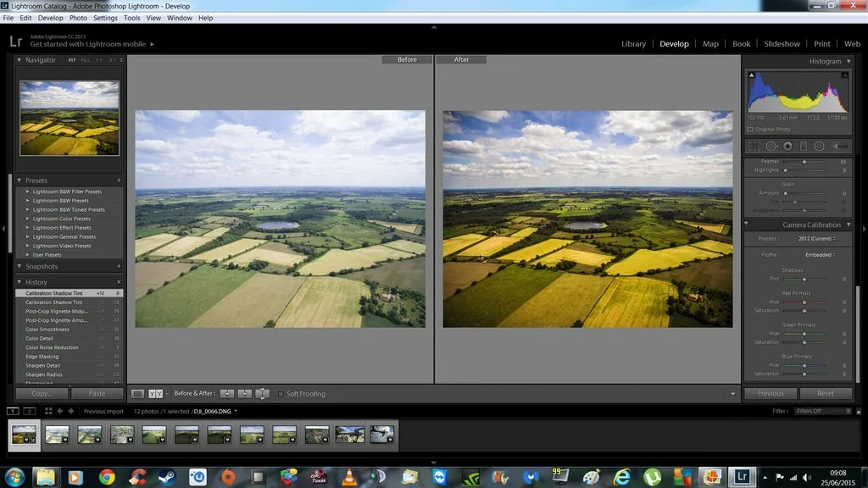This screenshot has width=868, height=488.
Task: Go back with filmstrip left arrow
Action: pyautogui.click(x=60, y=411)
